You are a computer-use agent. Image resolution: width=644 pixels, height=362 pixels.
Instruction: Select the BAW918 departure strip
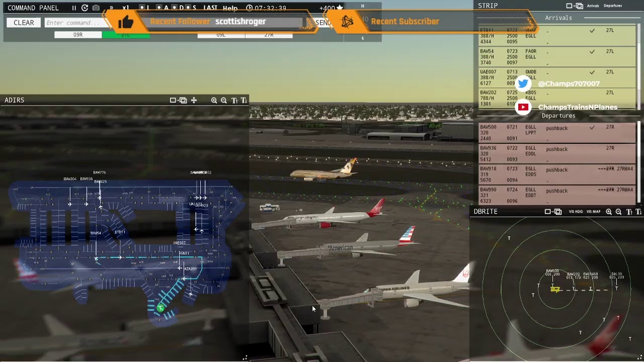pos(557,174)
